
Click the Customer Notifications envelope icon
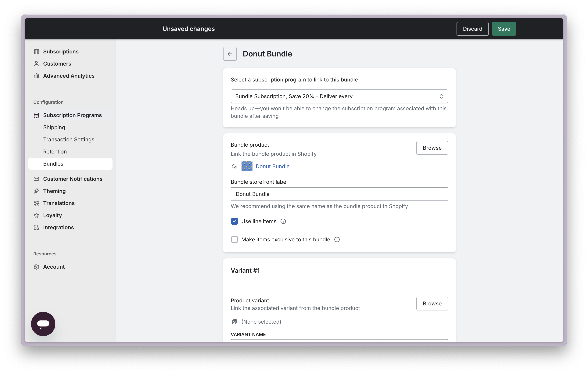point(36,179)
